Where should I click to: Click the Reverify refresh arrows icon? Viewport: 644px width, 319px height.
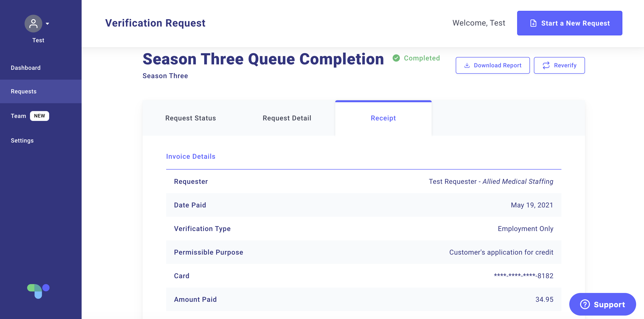546,65
